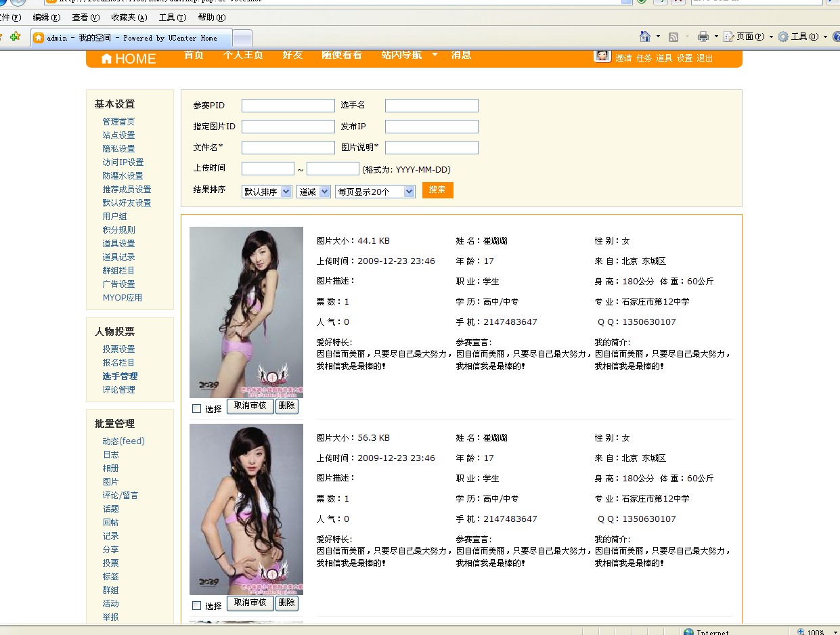This screenshot has height=635, width=840.
Task: Open 相册 under 批量管理
Action: click(110, 468)
